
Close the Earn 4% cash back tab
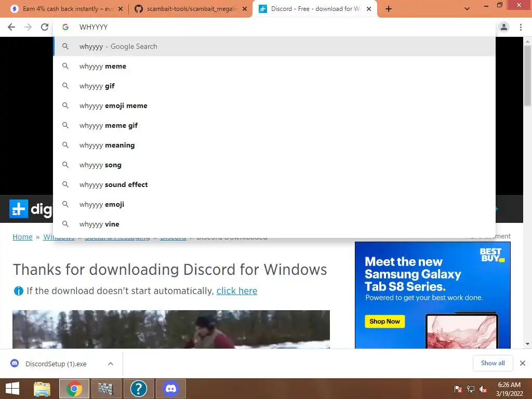[121, 9]
